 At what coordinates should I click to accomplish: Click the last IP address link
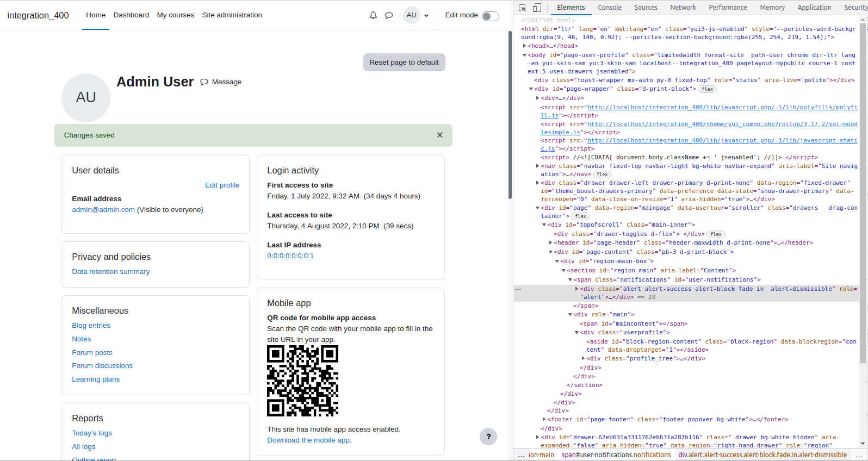(x=290, y=256)
